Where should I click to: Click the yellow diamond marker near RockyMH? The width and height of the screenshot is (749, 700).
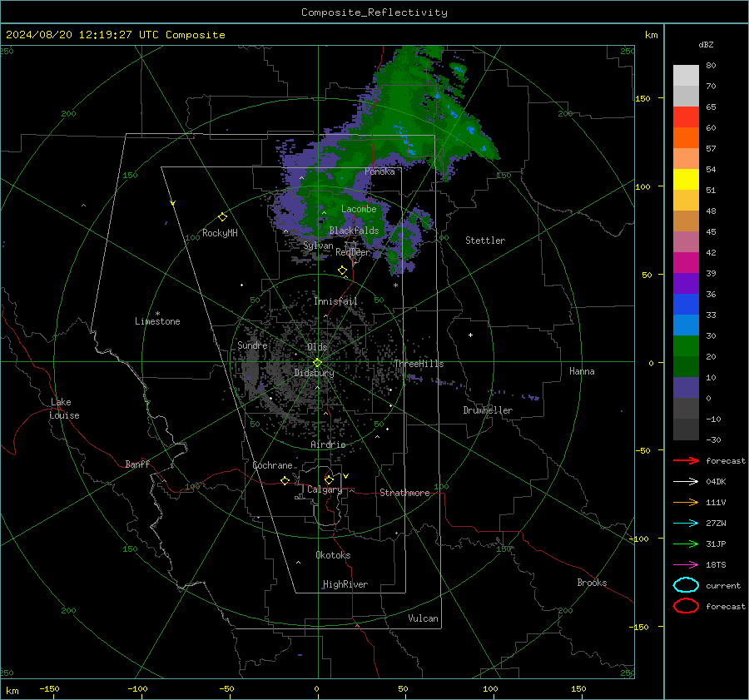[222, 217]
